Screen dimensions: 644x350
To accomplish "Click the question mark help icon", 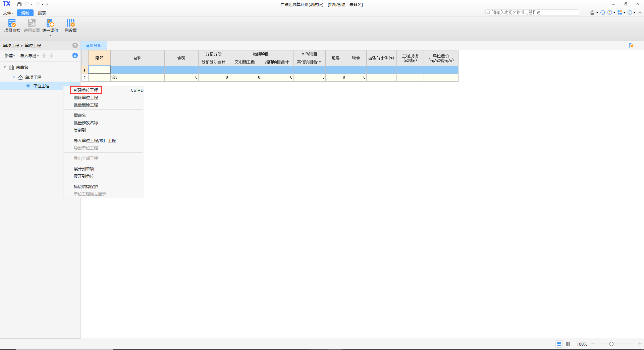I will [x=610, y=12].
